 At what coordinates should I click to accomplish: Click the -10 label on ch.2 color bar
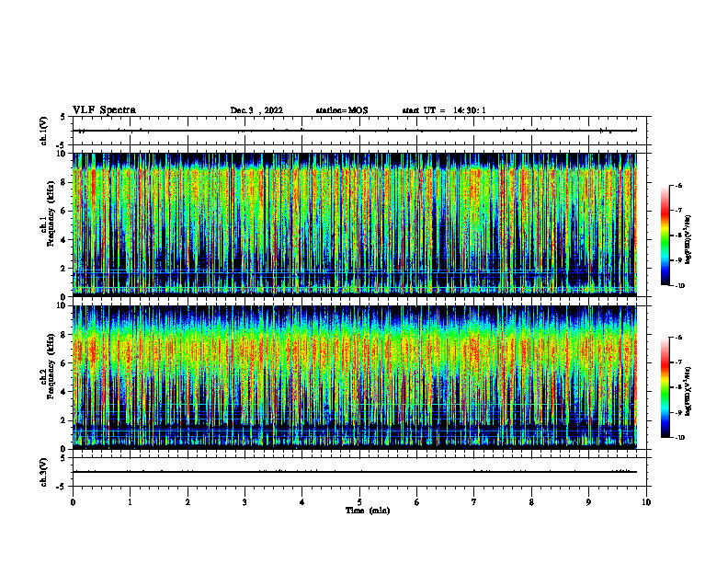point(679,438)
